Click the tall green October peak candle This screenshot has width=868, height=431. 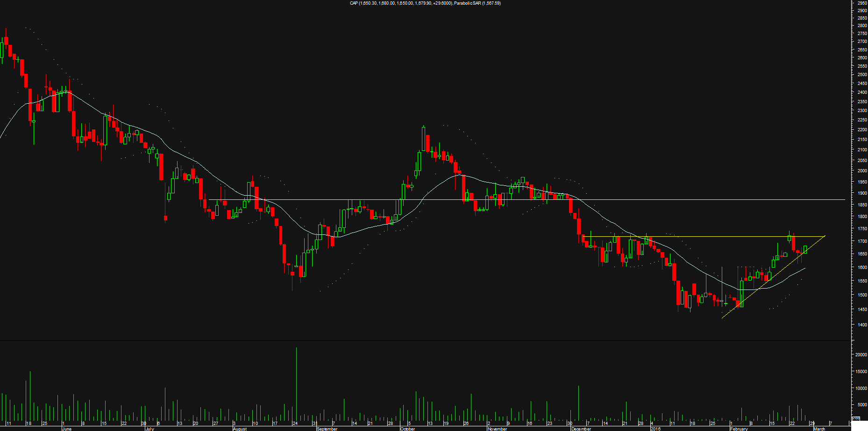point(423,139)
